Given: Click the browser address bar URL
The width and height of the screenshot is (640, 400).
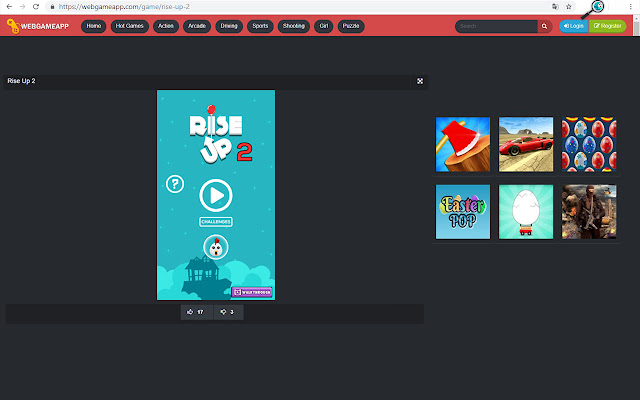Looking at the screenshot, I should coord(124,7).
